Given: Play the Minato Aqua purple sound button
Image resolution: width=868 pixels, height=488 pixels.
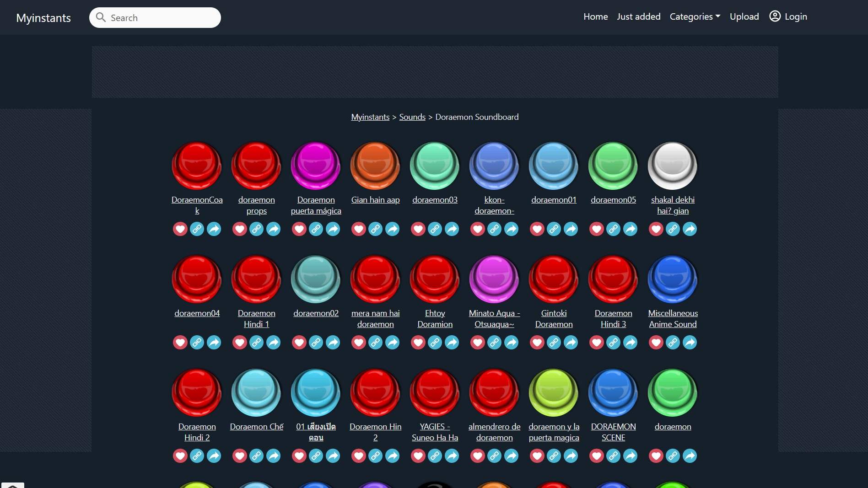Looking at the screenshot, I should click(x=494, y=279).
